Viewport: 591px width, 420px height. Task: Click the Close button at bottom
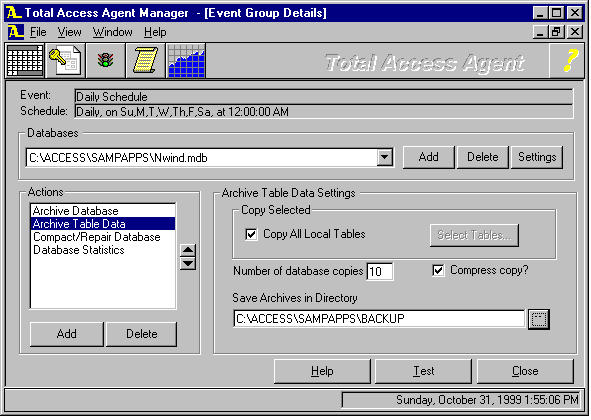525,371
